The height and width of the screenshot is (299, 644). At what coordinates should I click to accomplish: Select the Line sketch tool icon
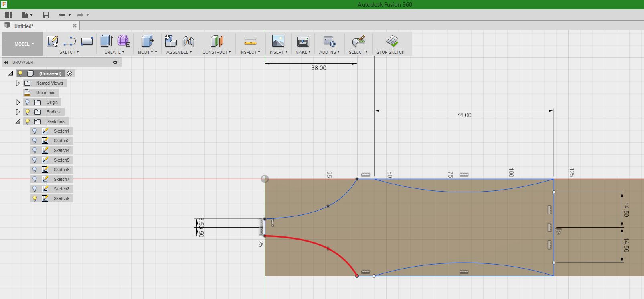[x=70, y=41]
